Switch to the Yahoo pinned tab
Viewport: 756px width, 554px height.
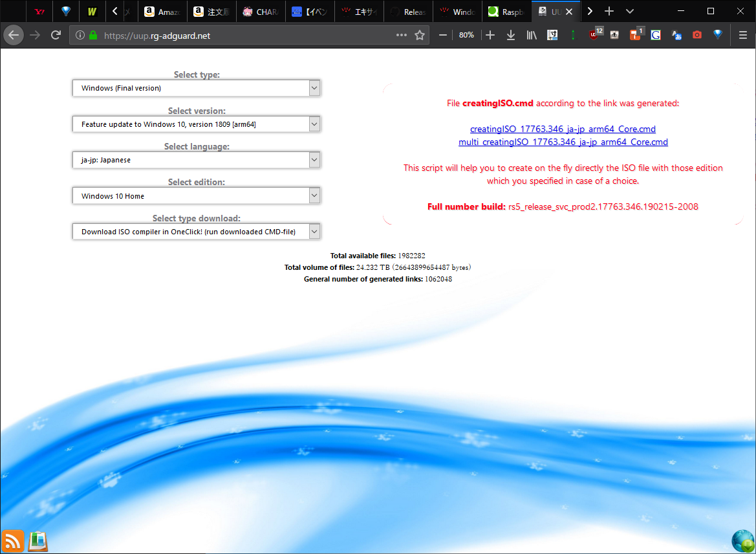[39, 12]
